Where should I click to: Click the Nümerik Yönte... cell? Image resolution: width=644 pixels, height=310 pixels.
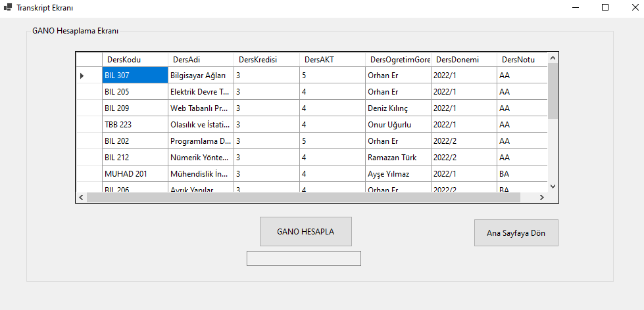pyautogui.click(x=201, y=157)
